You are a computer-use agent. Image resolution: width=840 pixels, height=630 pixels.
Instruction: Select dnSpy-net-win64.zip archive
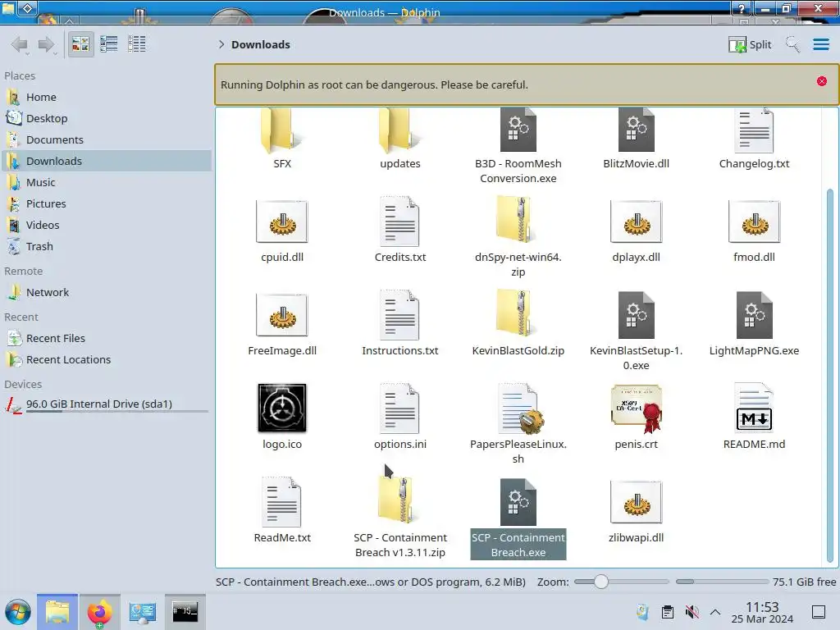pyautogui.click(x=518, y=237)
